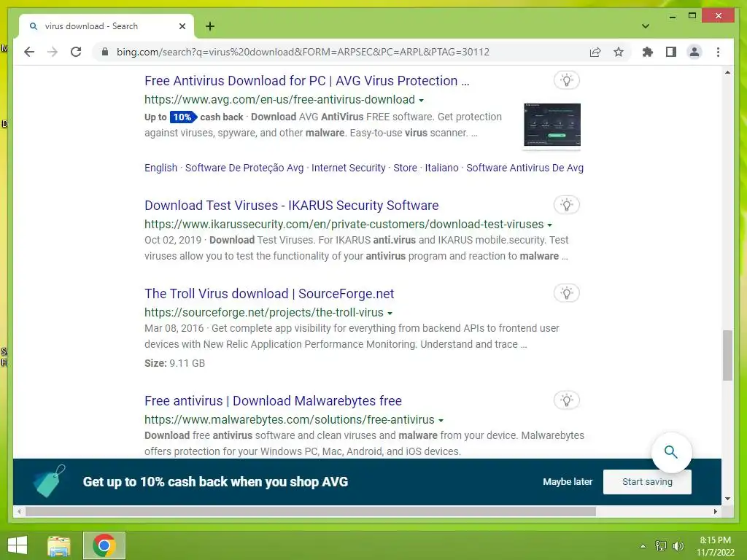
Task: Share this page from the address bar
Action: [x=595, y=52]
